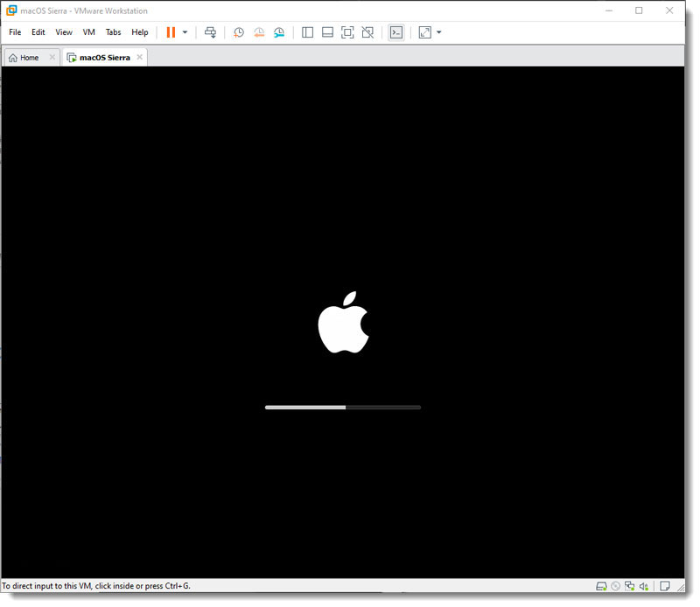
Task: Enter full screen mode
Action: coord(347,32)
